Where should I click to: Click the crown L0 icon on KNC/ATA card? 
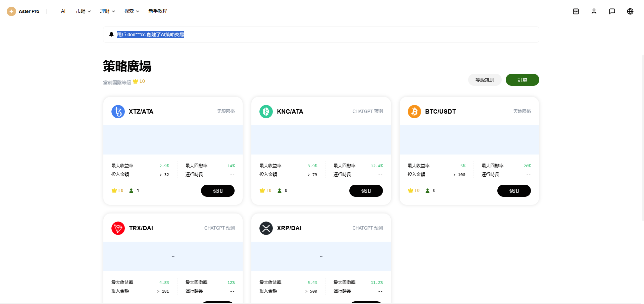point(262,191)
